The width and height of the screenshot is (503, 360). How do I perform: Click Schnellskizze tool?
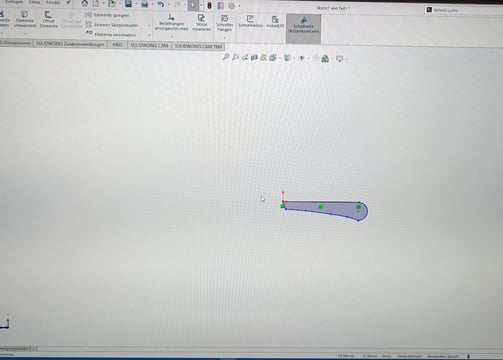click(x=250, y=21)
